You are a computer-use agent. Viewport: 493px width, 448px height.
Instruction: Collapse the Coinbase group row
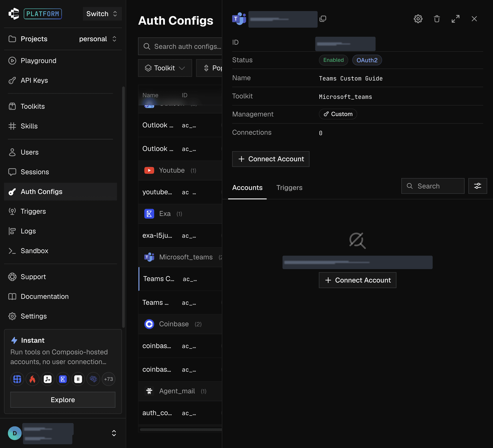point(180,324)
